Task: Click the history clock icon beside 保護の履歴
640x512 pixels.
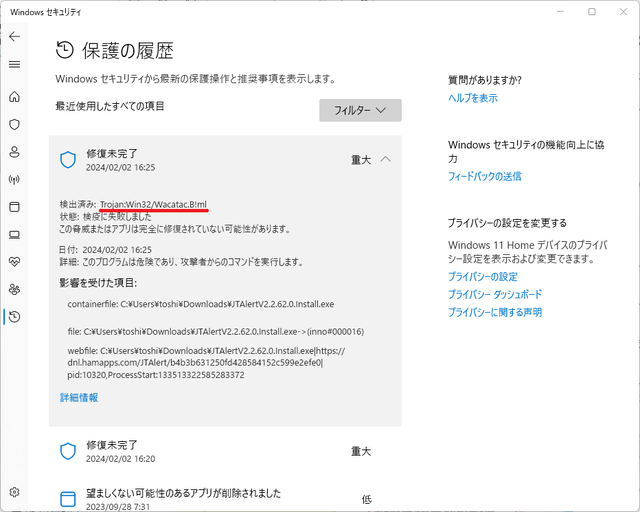Action: point(64,50)
